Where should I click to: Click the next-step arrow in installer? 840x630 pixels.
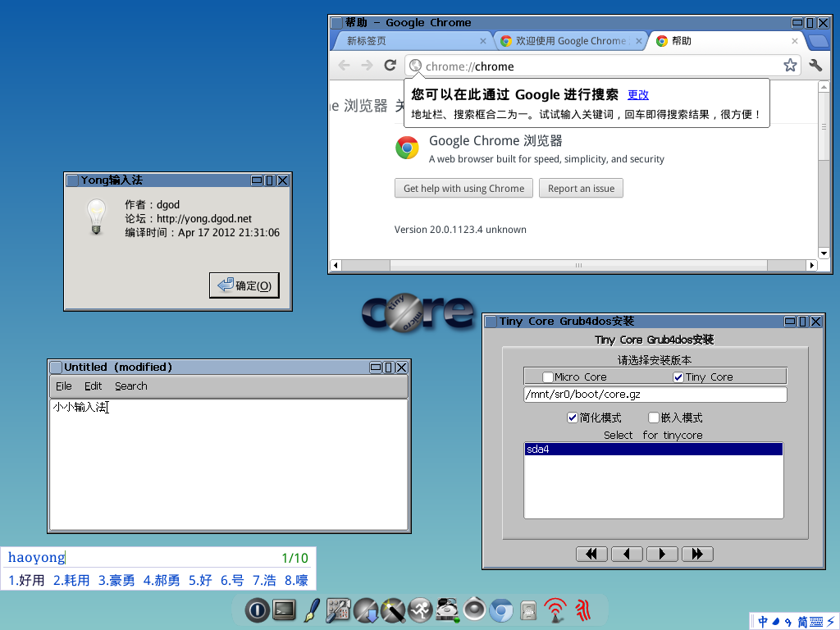(662, 554)
